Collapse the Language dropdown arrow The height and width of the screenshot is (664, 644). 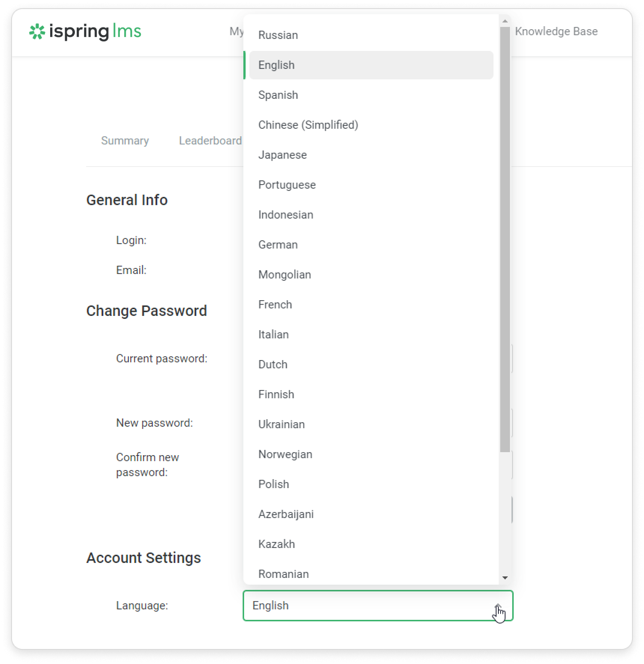pos(498,606)
